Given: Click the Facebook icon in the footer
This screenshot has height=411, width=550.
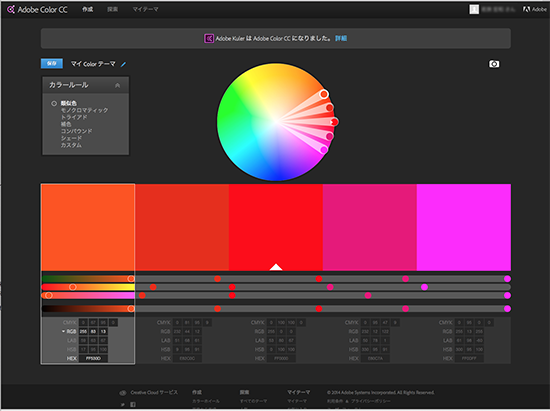Looking at the screenshot, I should pos(133,405).
